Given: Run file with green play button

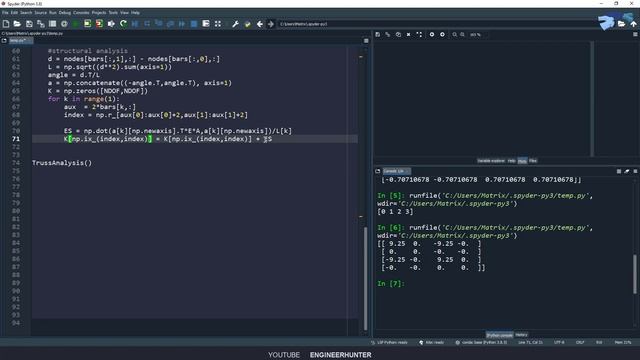Looking at the screenshot, I should click(76, 24).
